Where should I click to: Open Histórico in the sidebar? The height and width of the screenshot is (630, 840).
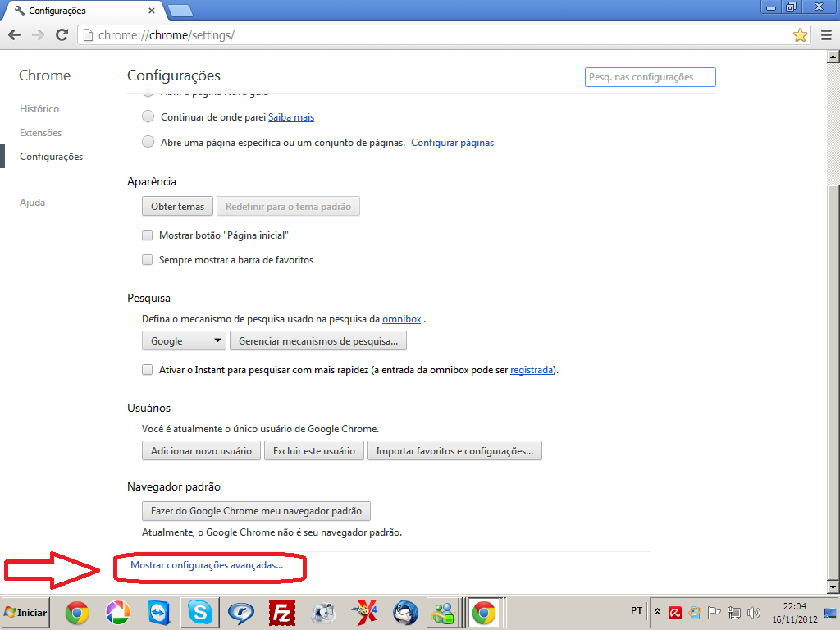(39, 109)
